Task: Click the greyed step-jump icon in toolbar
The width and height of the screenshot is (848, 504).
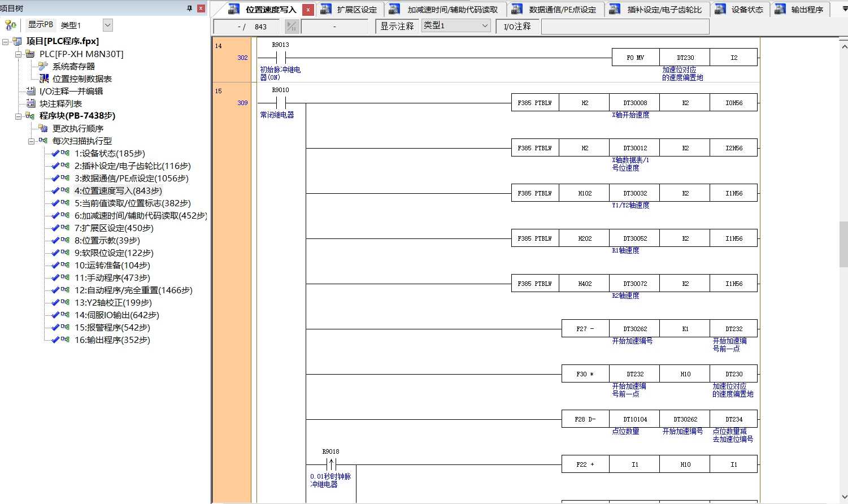Action: point(292,26)
